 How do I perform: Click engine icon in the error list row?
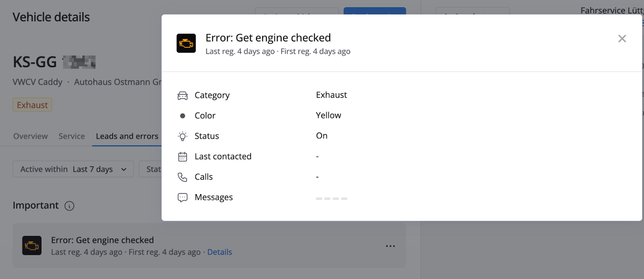point(32,246)
